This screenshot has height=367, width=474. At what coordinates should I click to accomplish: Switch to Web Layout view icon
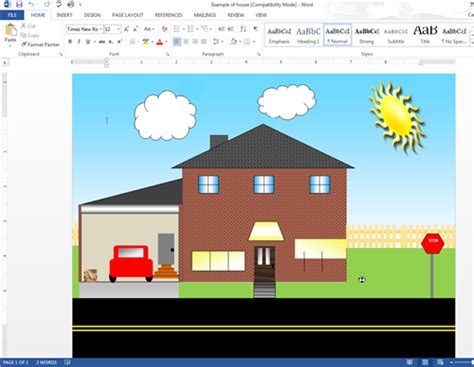pyautogui.click(x=440, y=362)
